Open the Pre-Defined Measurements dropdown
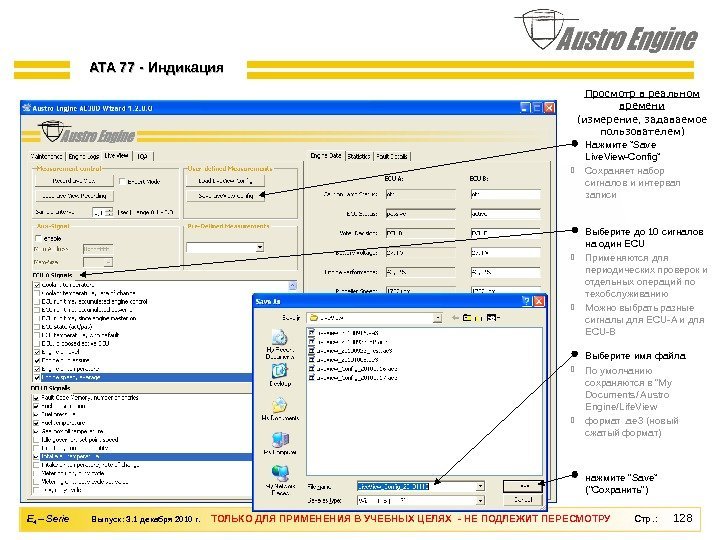This screenshot has height=540, width=720. tap(259, 248)
